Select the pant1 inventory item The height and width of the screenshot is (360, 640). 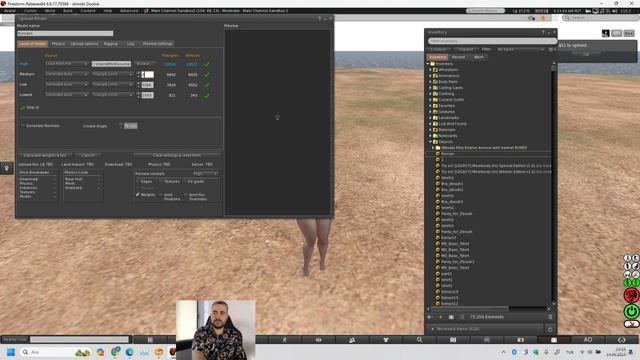(x=447, y=273)
